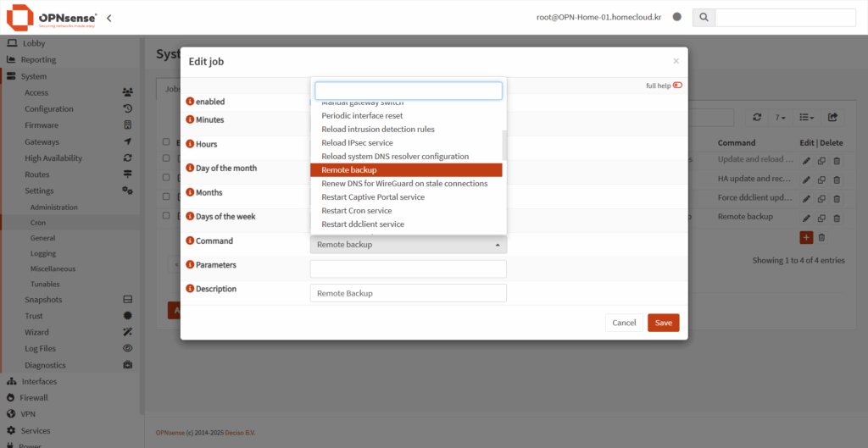Choose Reload IPsec service option
This screenshot has height=448, width=868.
(357, 143)
